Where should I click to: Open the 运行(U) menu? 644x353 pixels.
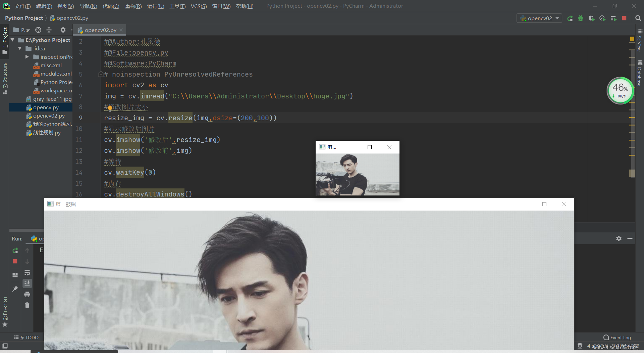coord(156,6)
